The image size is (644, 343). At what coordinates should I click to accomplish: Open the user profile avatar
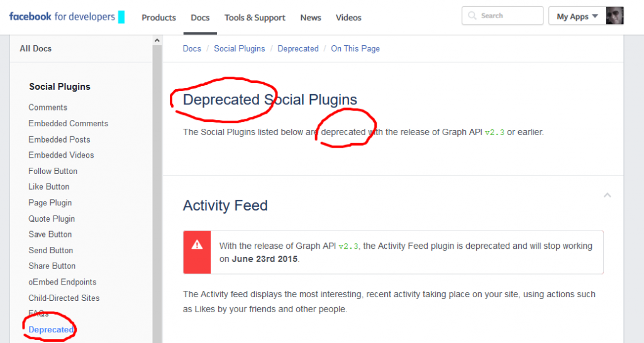coord(615,16)
